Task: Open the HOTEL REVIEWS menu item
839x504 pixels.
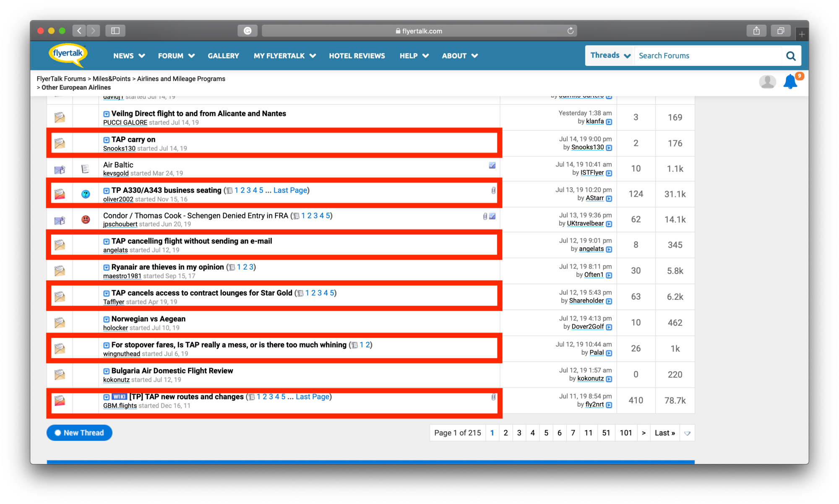Action: click(357, 56)
